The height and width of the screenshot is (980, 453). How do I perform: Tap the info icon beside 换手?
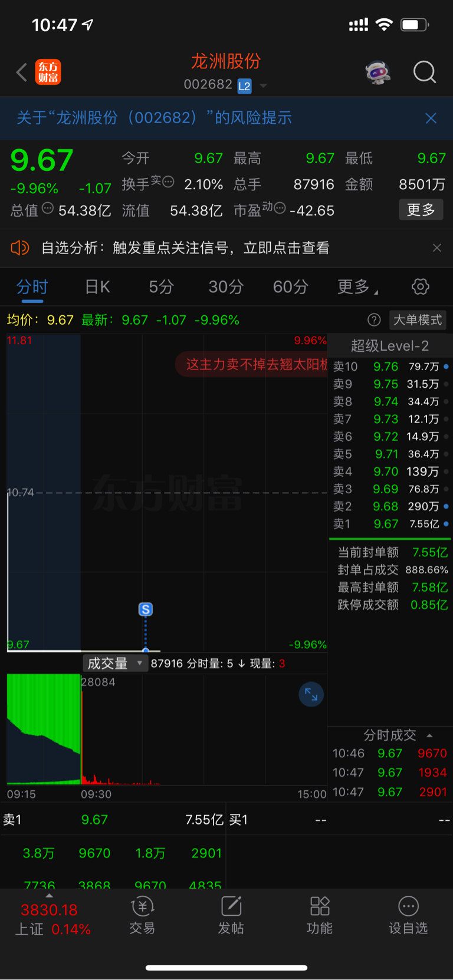click(x=168, y=182)
